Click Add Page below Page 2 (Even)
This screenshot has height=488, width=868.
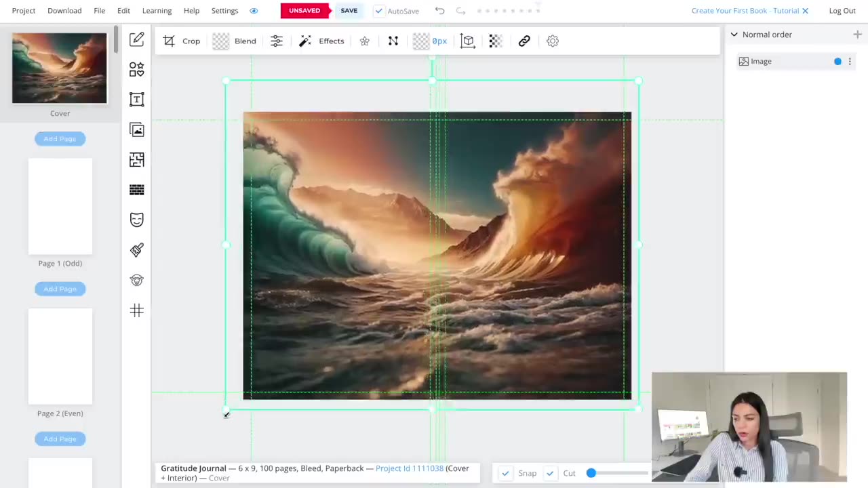point(60,439)
